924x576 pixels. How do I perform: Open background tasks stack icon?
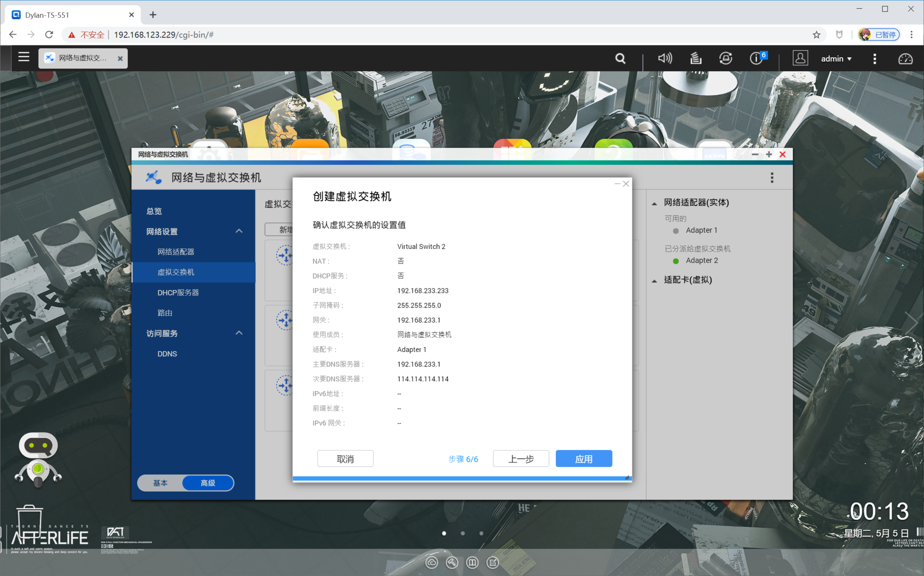pos(695,59)
